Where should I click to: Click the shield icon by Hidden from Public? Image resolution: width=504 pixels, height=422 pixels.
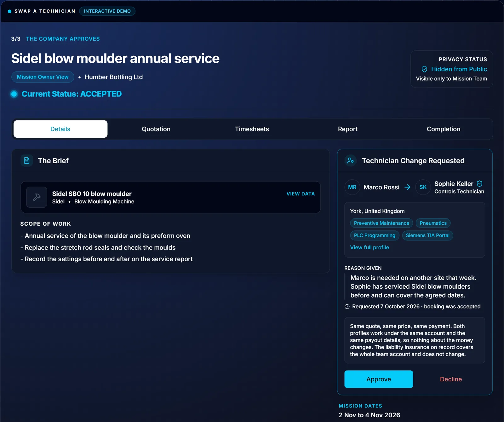pyautogui.click(x=424, y=69)
